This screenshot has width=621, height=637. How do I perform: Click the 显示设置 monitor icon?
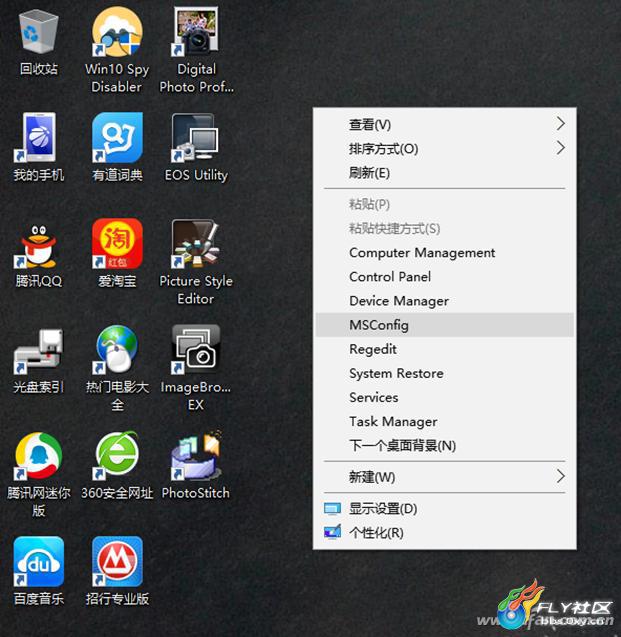[x=332, y=509]
